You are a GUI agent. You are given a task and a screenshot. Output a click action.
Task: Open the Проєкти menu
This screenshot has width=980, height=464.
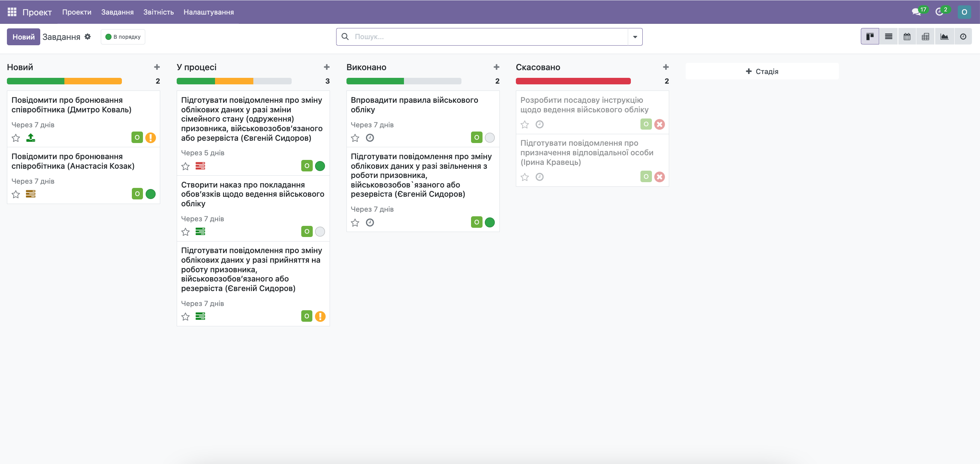tap(77, 12)
